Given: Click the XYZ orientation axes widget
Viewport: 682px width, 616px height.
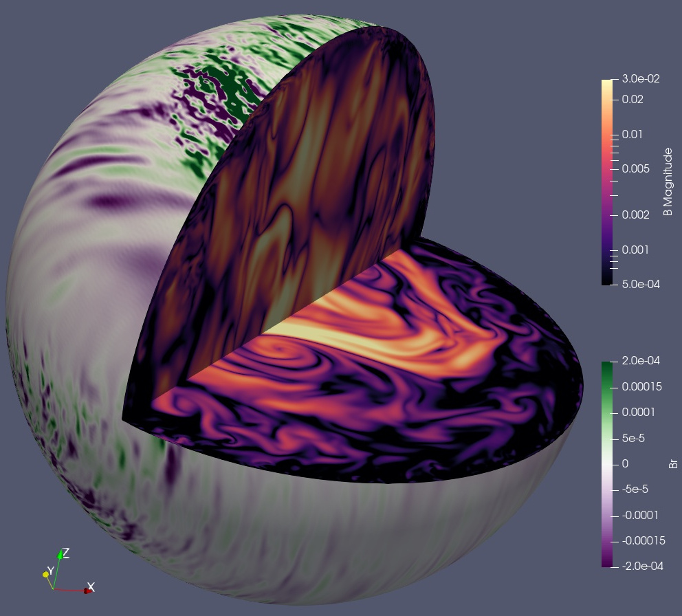Looking at the screenshot, I should tap(69, 571).
